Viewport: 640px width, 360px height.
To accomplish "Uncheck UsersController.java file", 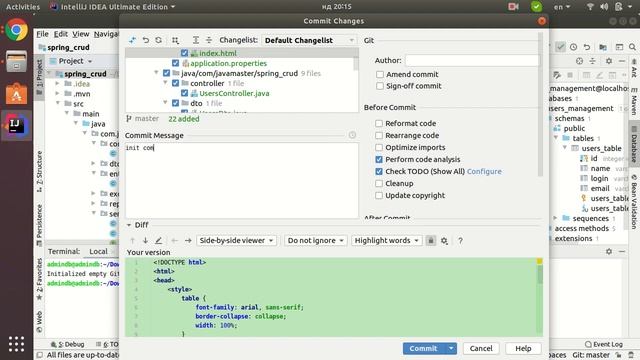I will [184, 93].
